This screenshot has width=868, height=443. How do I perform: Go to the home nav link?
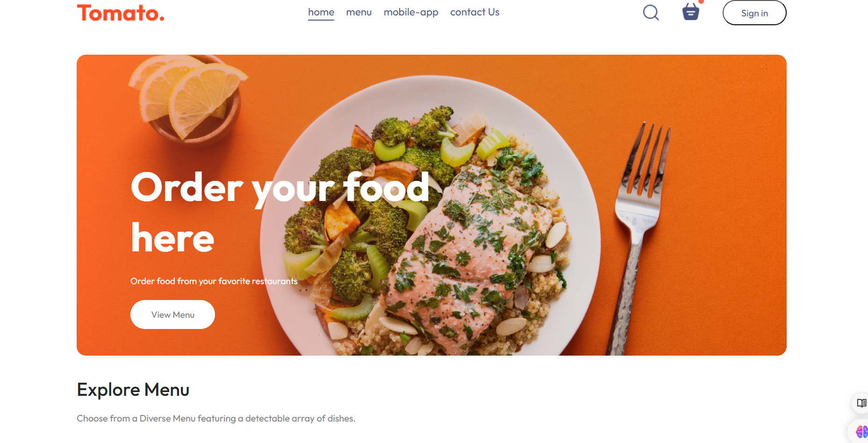pos(321,12)
